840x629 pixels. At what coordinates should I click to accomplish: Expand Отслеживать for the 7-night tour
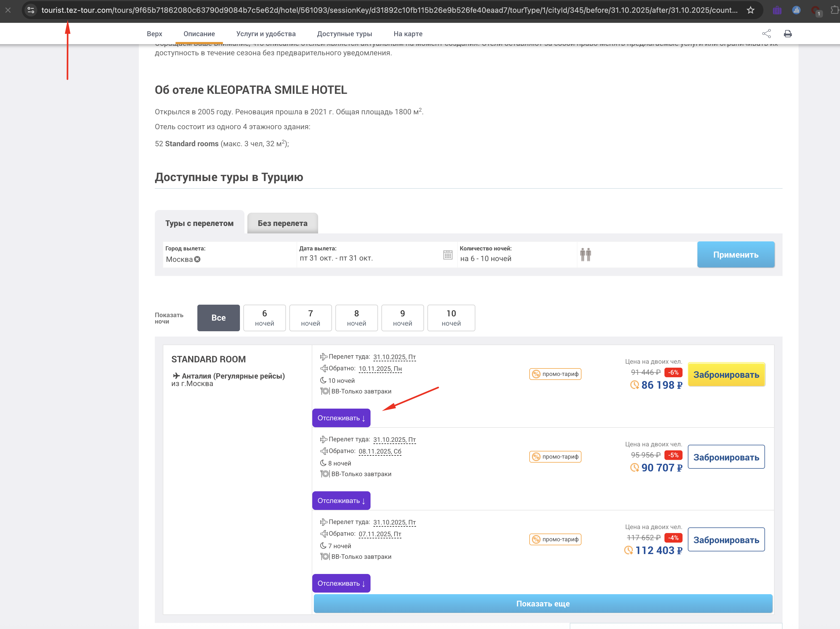point(341,583)
